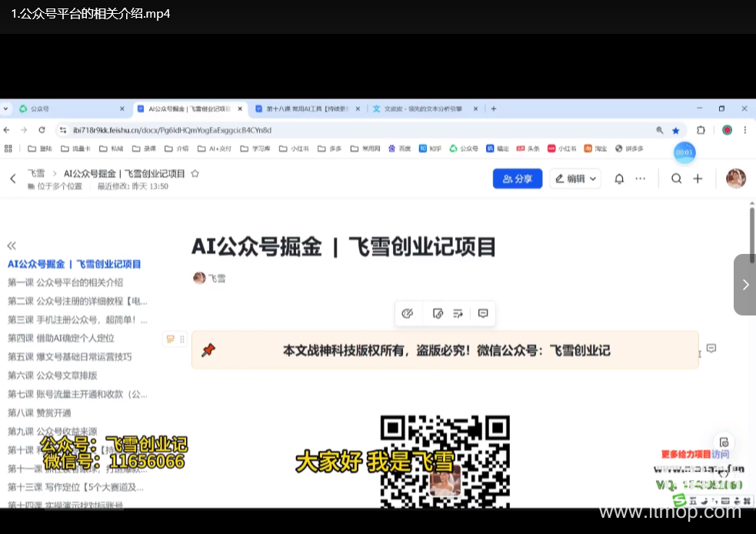The height and width of the screenshot is (534, 756).
Task: Close the 文皮皮 browser tab
Action: (475, 109)
